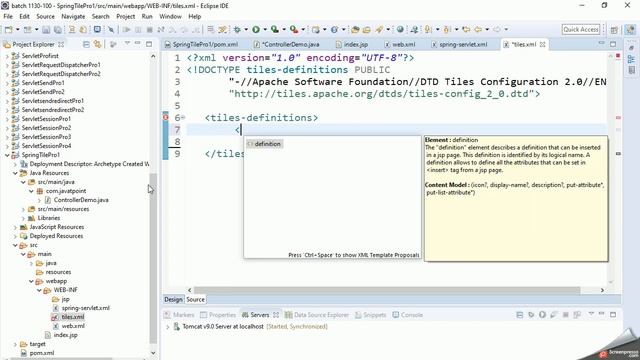Open the Data Source Explorer tab
The image size is (640, 360).
pos(317,315)
